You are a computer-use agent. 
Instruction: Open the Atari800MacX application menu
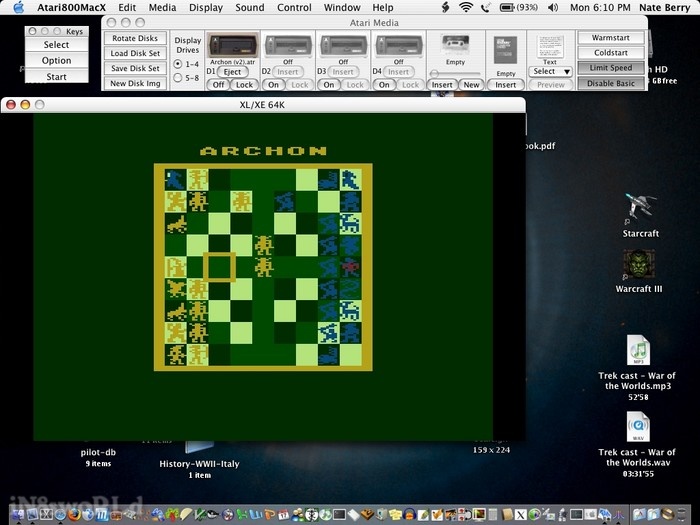(x=71, y=7)
